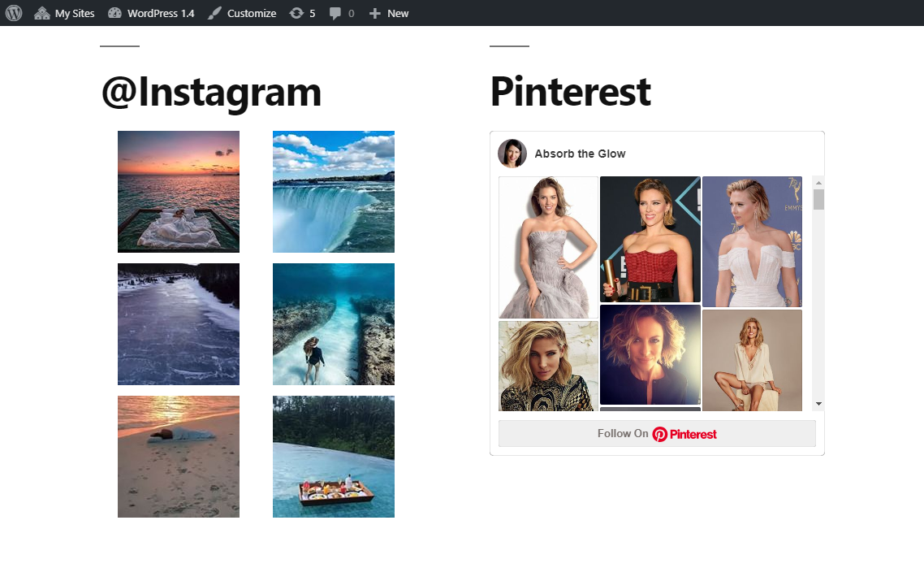Click the Pinterest widget scroll up arrow
The width and height of the screenshot is (924, 568).
[818, 183]
